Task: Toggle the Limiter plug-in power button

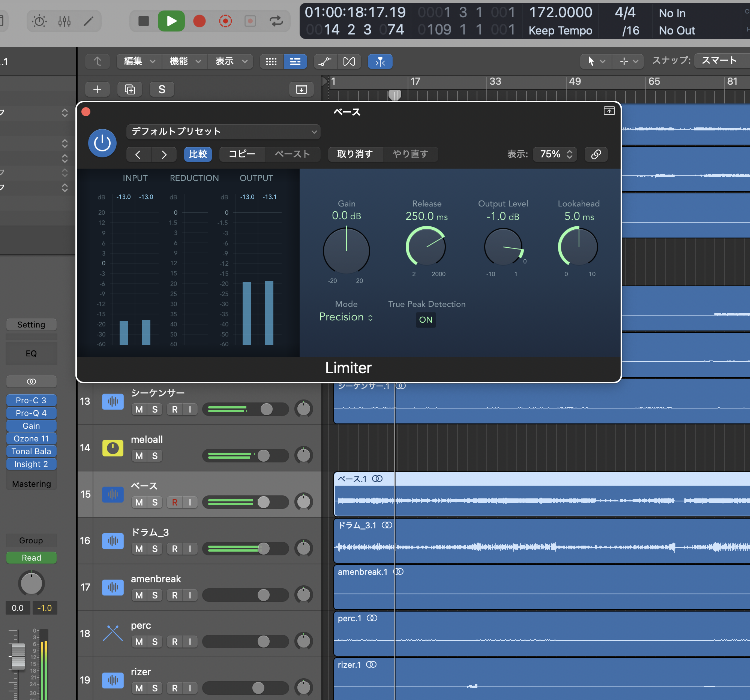Action: (102, 143)
